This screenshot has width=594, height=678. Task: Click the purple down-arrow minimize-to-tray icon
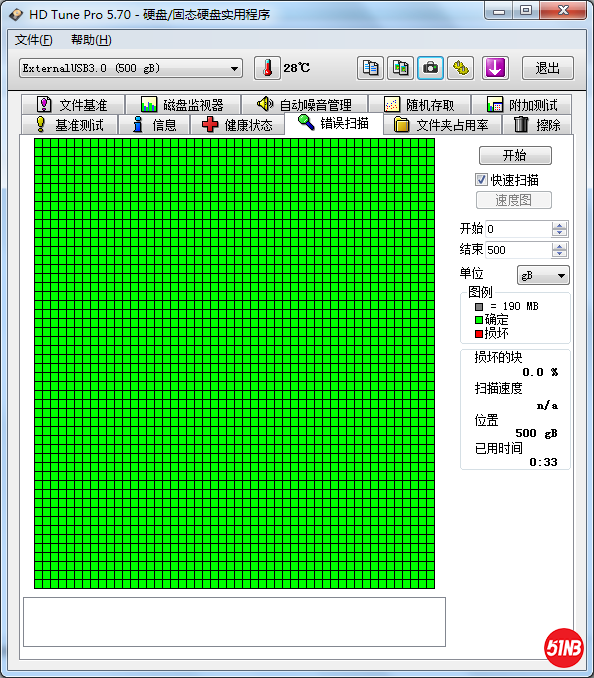(495, 68)
